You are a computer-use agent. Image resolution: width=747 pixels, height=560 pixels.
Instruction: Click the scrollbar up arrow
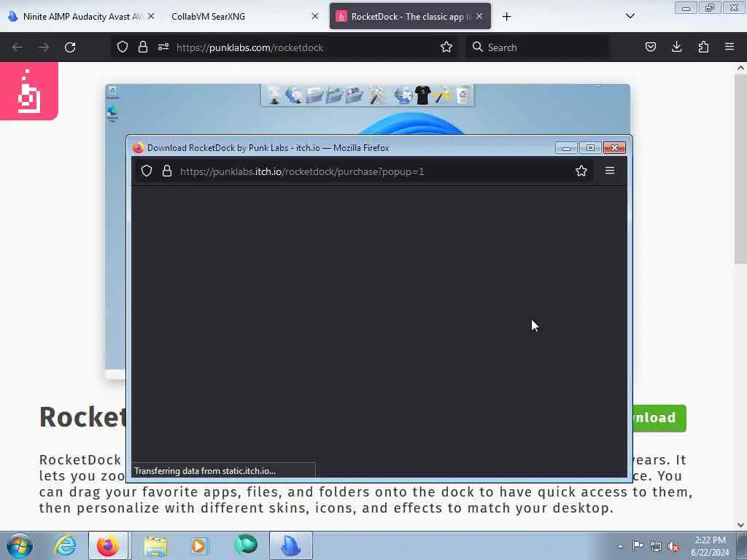coord(740,68)
